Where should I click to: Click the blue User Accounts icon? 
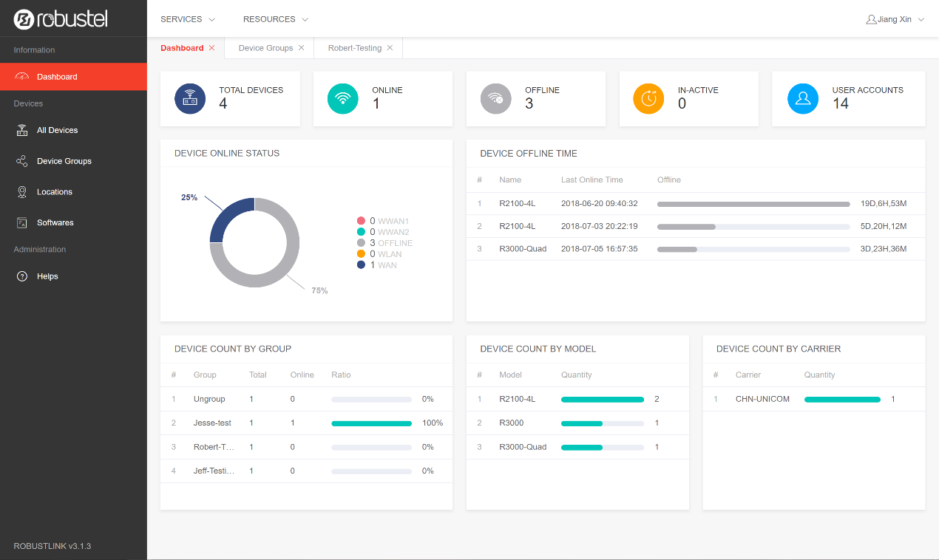(802, 98)
